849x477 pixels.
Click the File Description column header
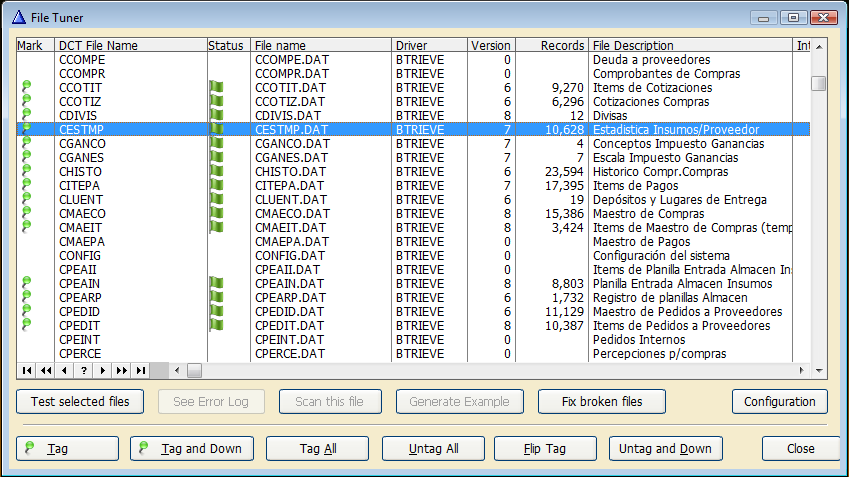690,45
